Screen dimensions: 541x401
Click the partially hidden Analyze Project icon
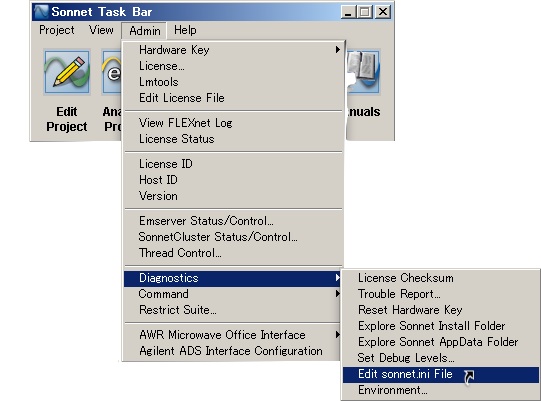click(111, 72)
